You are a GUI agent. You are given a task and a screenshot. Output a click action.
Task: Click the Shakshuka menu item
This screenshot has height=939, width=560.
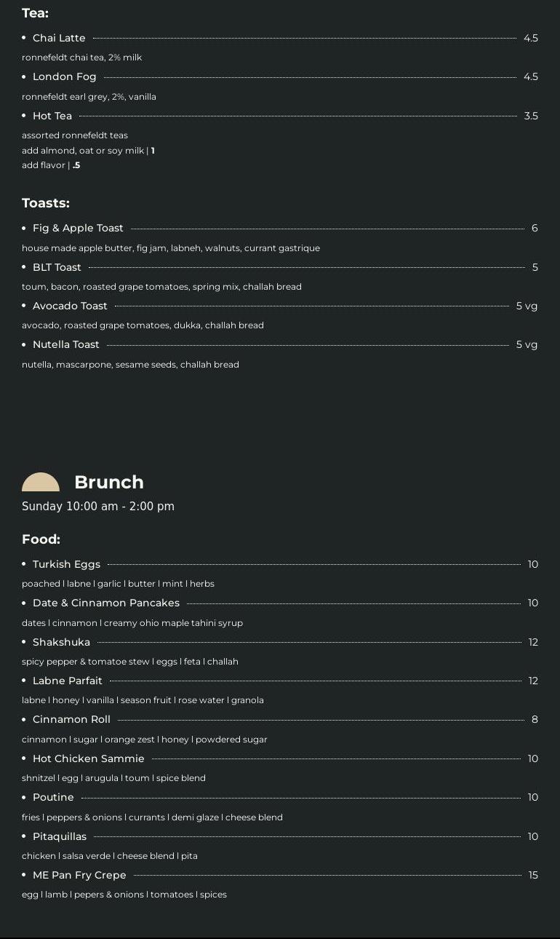61,642
